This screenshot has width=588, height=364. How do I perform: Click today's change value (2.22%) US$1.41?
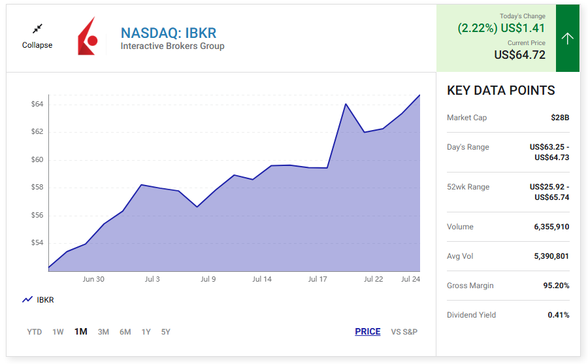(x=501, y=28)
